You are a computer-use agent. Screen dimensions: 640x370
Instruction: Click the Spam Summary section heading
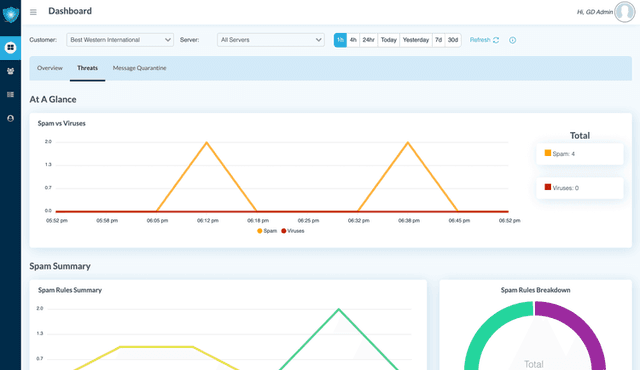point(60,266)
